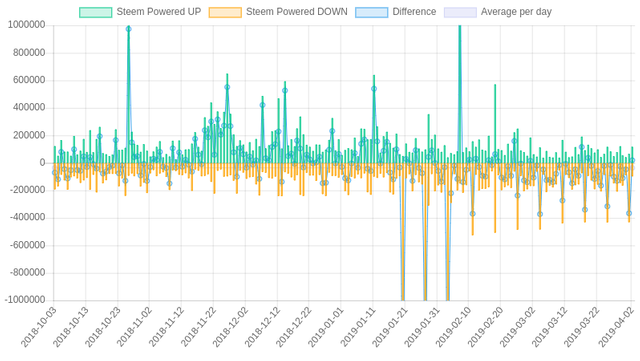Click the 200000 y-axis label

[x=29, y=135]
